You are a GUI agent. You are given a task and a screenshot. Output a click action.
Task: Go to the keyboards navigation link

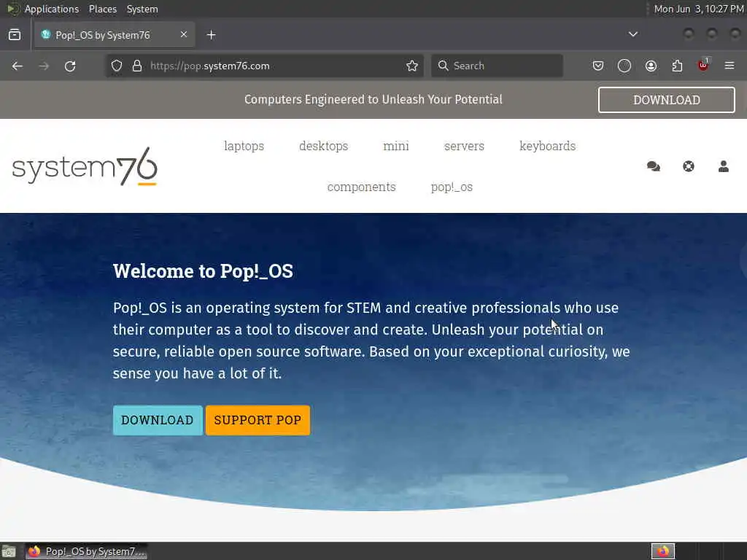coord(547,146)
